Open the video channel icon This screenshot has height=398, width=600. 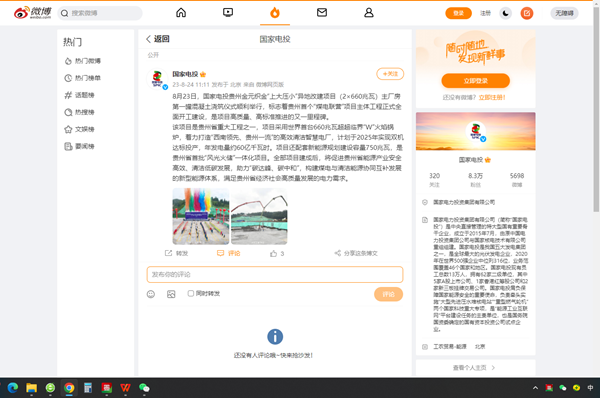pyautogui.click(x=228, y=13)
